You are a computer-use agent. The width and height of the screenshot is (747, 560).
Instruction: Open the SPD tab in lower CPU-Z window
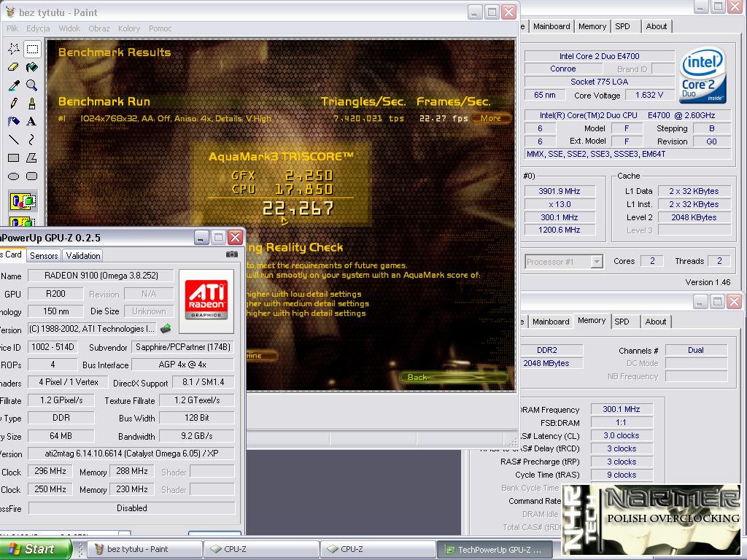622,322
